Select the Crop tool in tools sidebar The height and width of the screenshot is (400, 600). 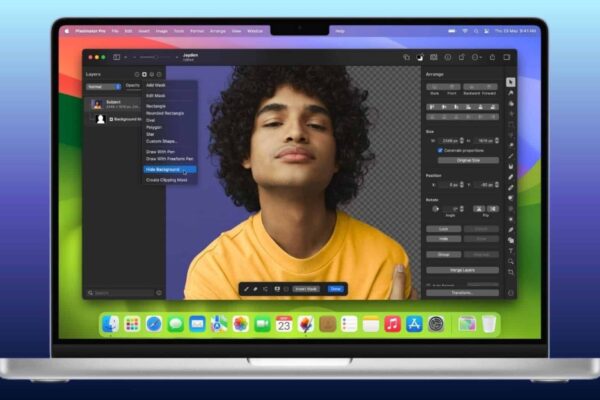[510, 272]
